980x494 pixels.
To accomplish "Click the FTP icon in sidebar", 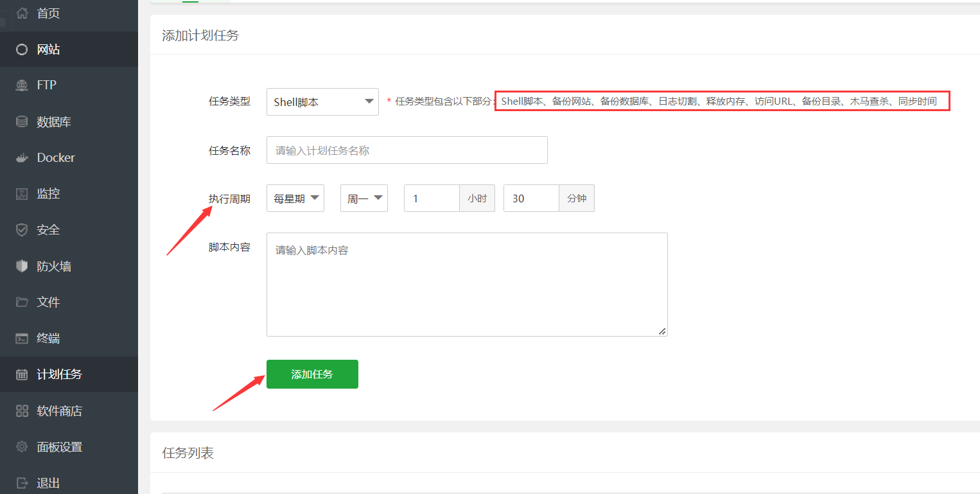I will (22, 85).
